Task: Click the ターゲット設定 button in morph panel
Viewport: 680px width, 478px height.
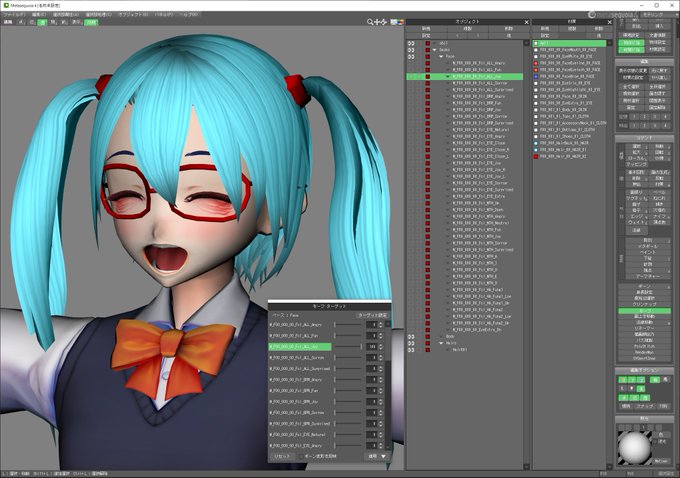Action: pyautogui.click(x=372, y=315)
